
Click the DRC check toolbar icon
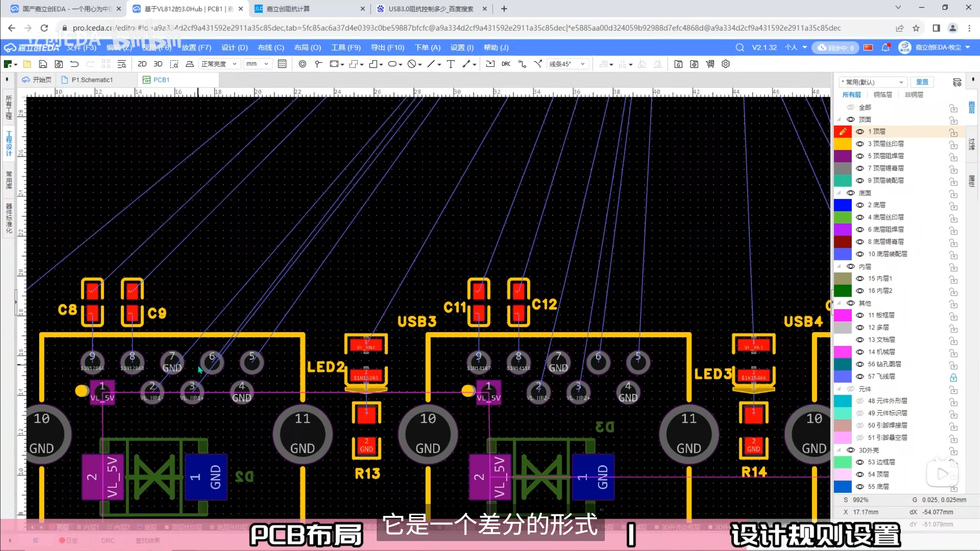point(506,64)
